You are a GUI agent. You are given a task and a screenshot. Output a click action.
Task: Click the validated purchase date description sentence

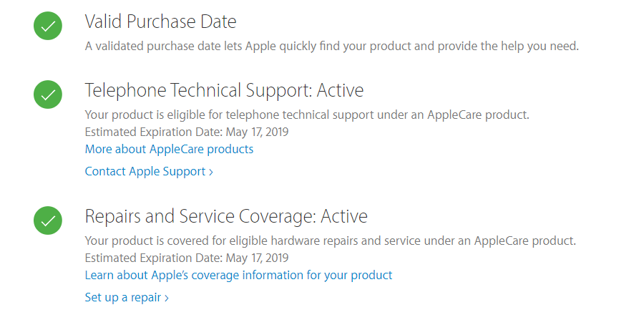click(332, 46)
